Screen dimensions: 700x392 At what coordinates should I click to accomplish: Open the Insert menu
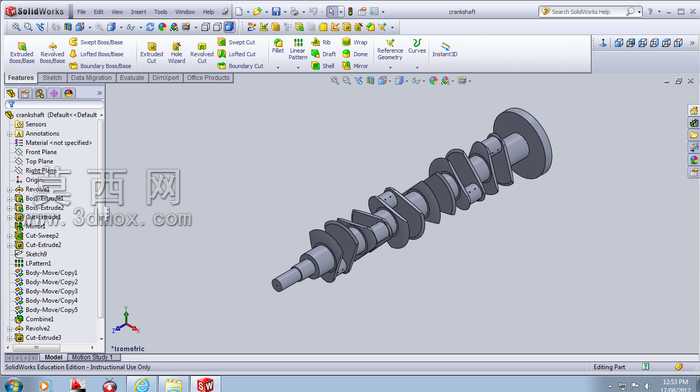tap(138, 12)
